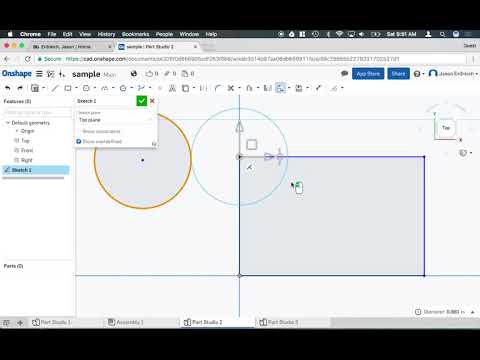This screenshot has width=480, height=360.
Task: Switch to the Part Studio 1 tab
Action: [x=52, y=322]
